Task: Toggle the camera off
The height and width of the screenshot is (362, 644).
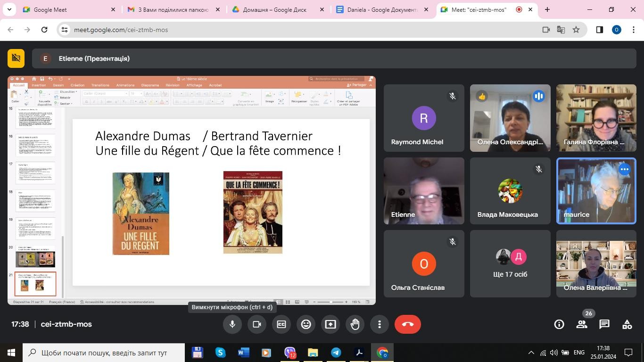Action: click(x=257, y=324)
